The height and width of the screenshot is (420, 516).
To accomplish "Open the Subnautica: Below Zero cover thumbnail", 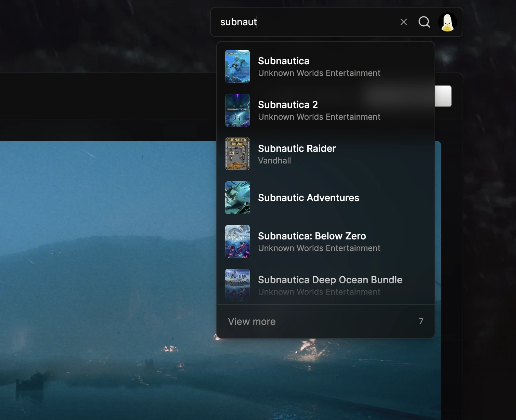I will tap(237, 241).
